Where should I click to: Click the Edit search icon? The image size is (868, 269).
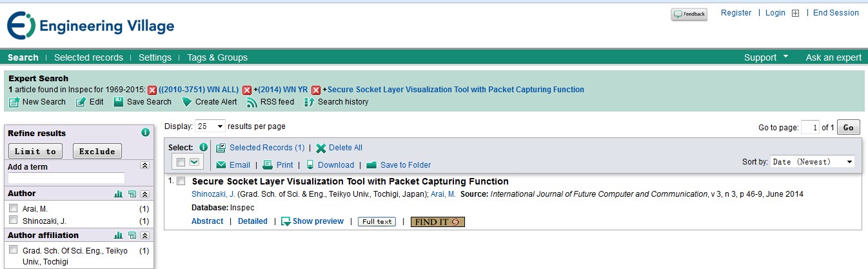click(x=81, y=102)
